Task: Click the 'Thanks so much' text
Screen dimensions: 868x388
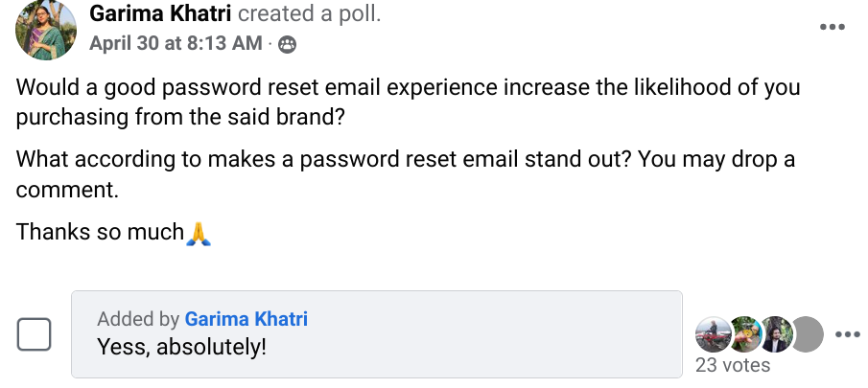Action: [100, 232]
